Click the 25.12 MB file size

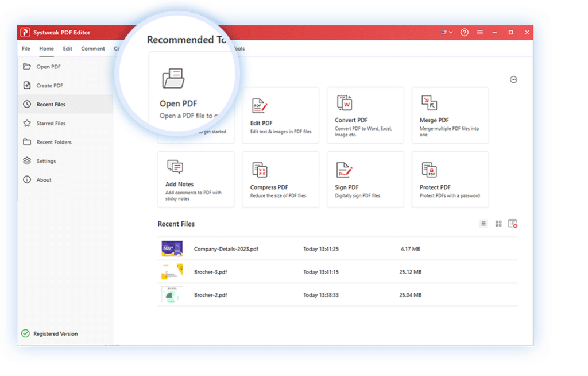coord(410,272)
